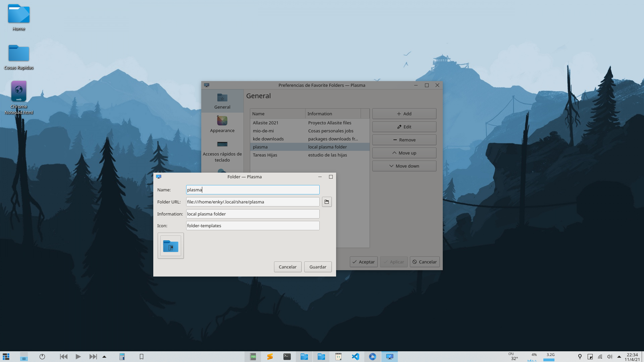
Task: Click Aceptar in the preferences window
Action: [x=364, y=262]
